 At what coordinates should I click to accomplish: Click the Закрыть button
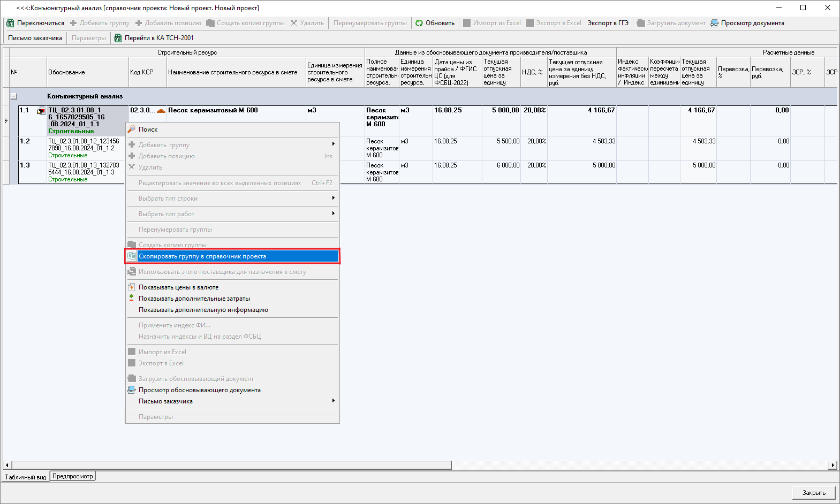(x=814, y=493)
